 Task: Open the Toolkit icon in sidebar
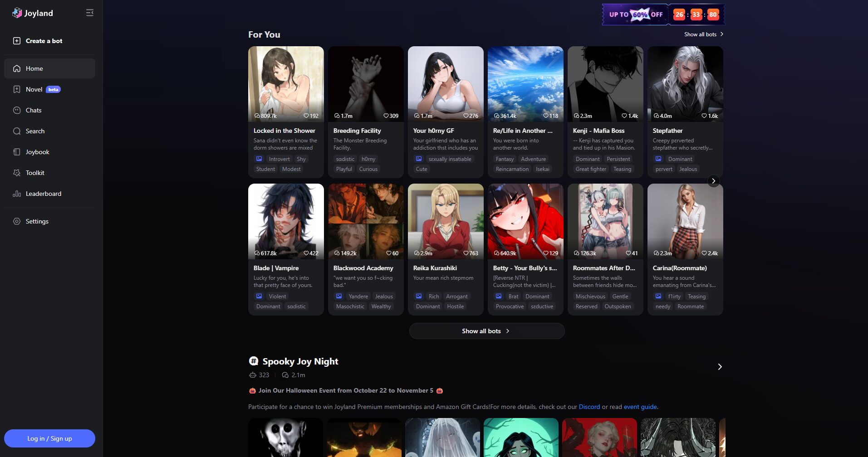click(17, 173)
